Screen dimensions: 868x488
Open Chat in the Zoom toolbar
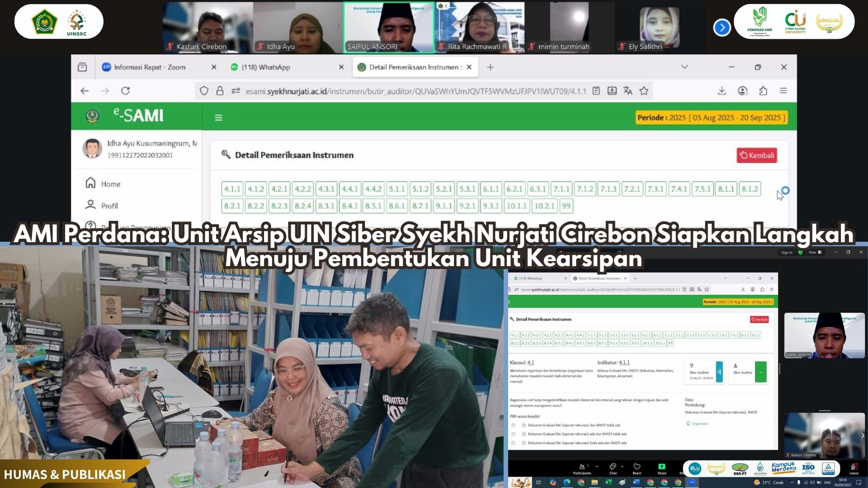[613, 467]
